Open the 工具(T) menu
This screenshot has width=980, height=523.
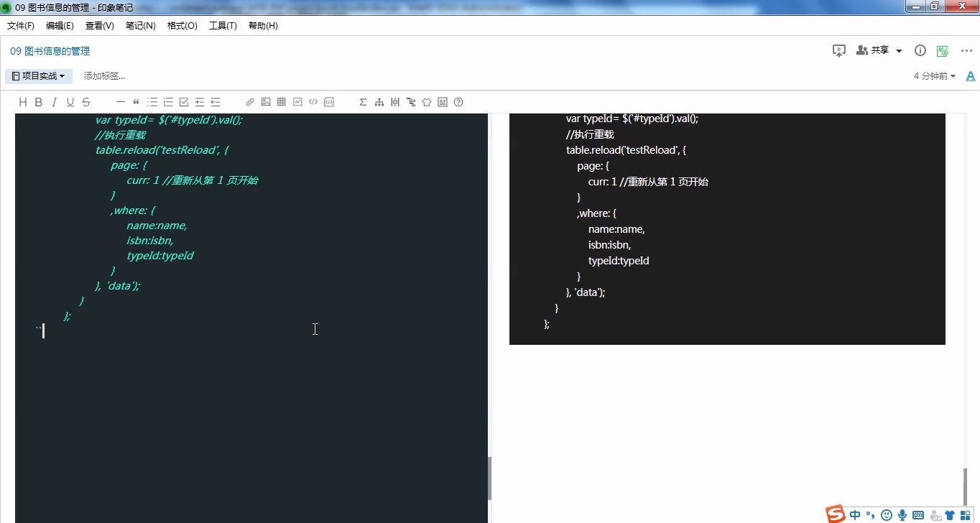click(x=223, y=25)
